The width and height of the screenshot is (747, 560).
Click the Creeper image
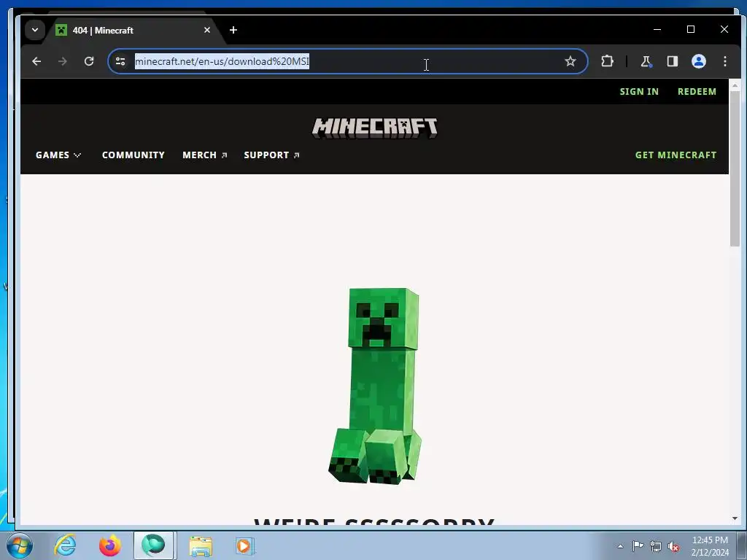[x=376, y=386]
